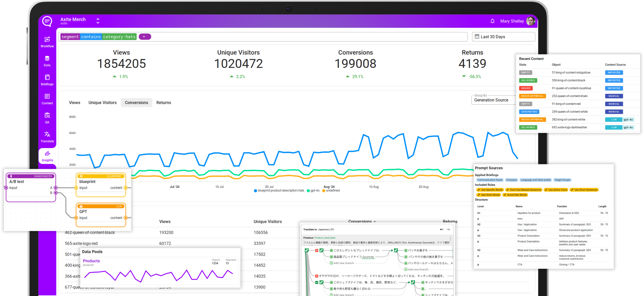This screenshot has width=644, height=296.
Task: Click output port A of the A/B test node
Action: point(56,188)
